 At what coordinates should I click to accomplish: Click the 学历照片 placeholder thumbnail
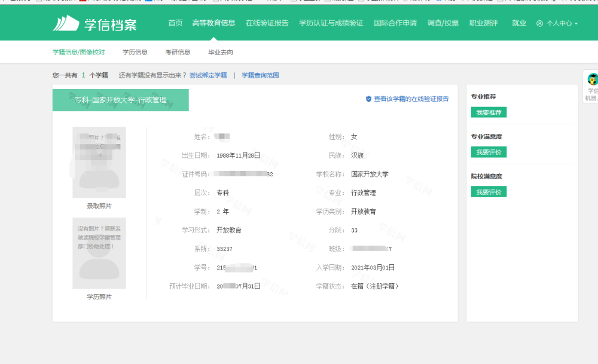(99, 253)
